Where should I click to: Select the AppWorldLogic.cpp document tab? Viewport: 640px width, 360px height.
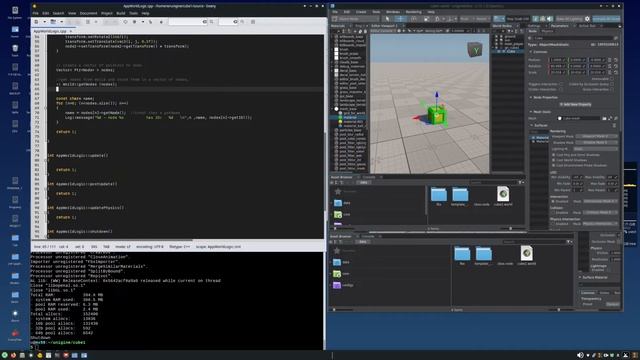pos(50,31)
